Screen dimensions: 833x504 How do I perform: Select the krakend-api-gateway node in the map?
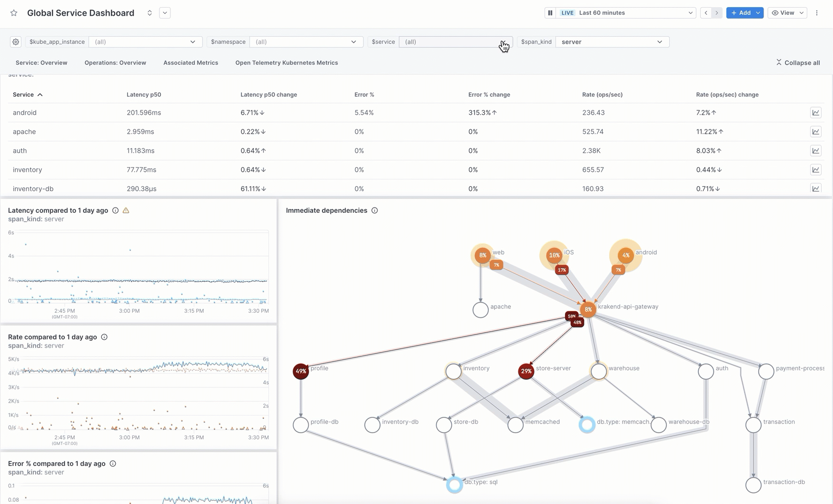[588, 309]
